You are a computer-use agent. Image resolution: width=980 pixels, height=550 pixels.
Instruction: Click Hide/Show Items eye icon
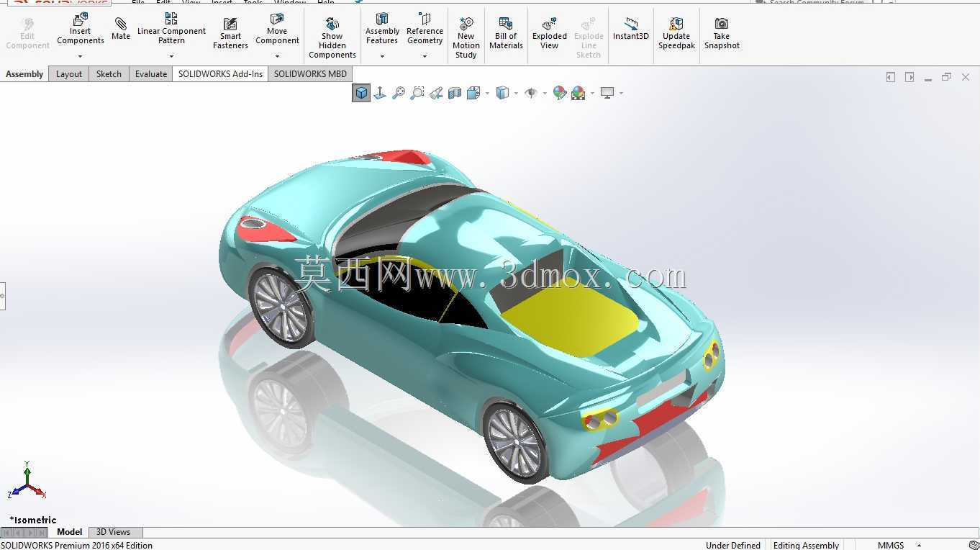531,93
